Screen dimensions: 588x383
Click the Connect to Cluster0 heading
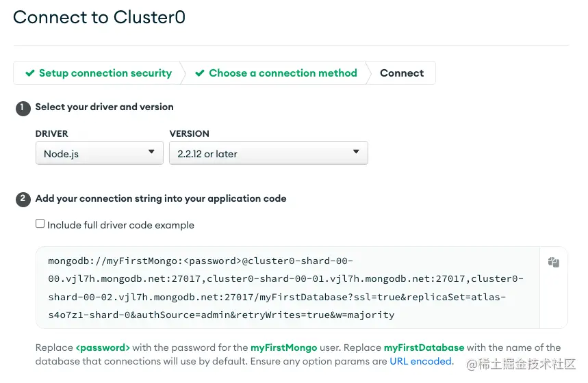(x=99, y=18)
